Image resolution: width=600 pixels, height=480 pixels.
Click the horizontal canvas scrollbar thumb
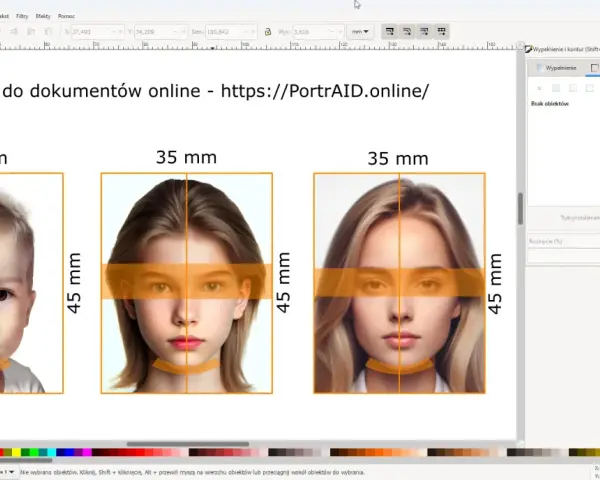(188, 444)
